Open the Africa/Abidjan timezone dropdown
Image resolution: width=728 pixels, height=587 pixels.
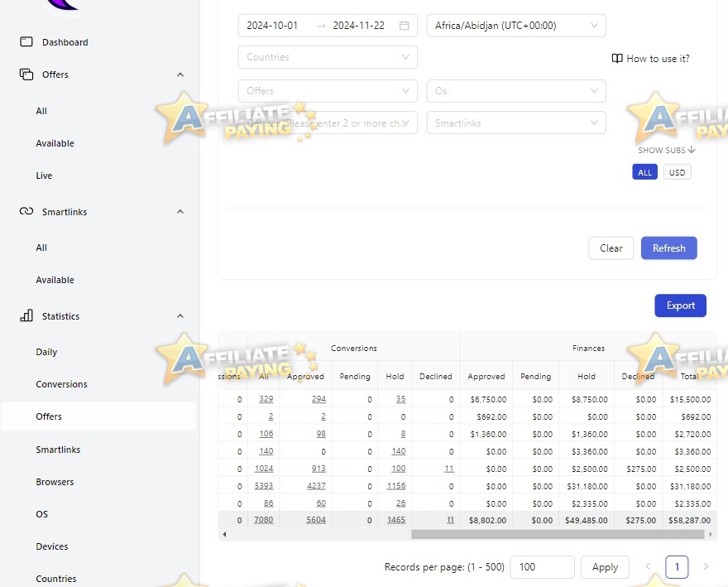coord(515,25)
